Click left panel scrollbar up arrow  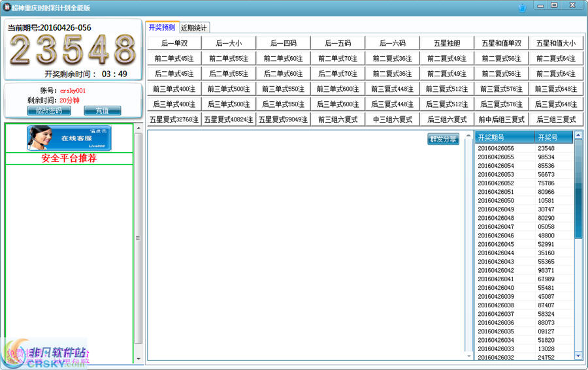(x=139, y=128)
